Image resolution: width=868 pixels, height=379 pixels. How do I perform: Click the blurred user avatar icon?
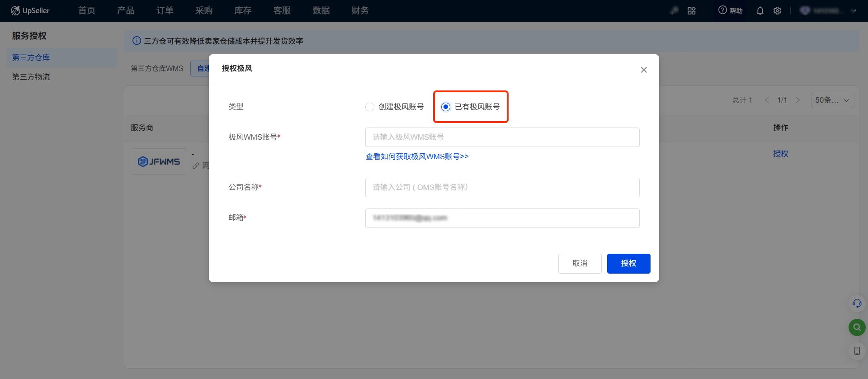coord(805,10)
